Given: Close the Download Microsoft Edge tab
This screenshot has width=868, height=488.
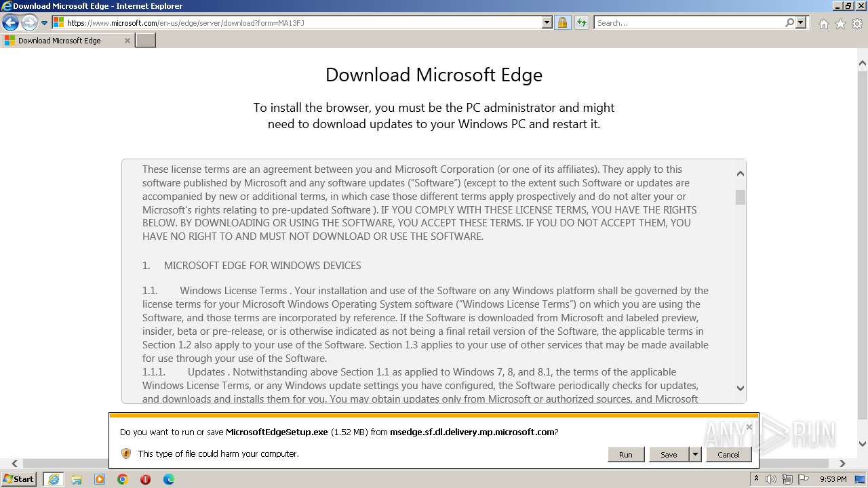Looking at the screenshot, I should tap(127, 41).
